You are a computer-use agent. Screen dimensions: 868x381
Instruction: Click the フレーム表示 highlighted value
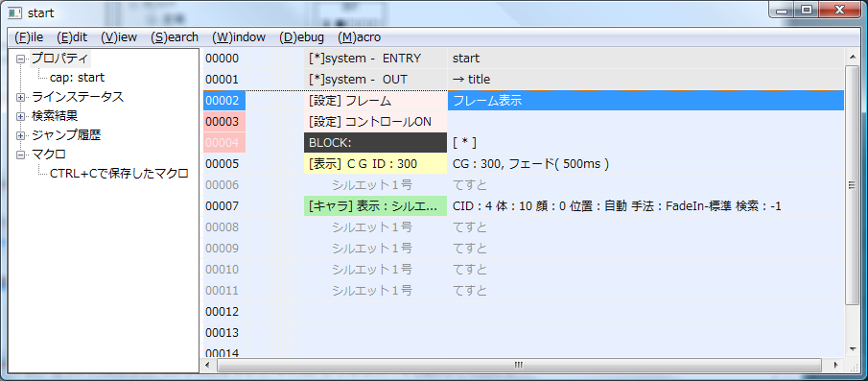[645, 101]
